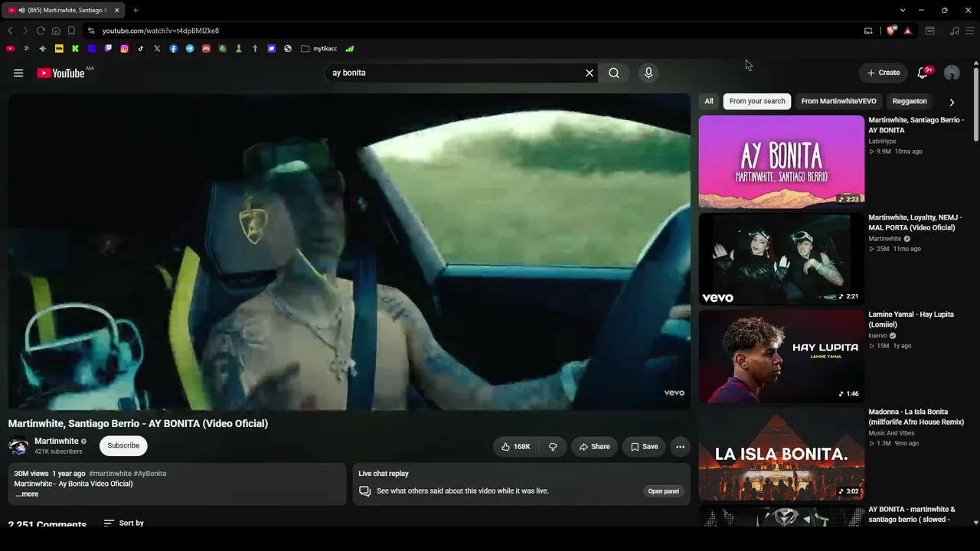Go back in the browser

pos(10,31)
